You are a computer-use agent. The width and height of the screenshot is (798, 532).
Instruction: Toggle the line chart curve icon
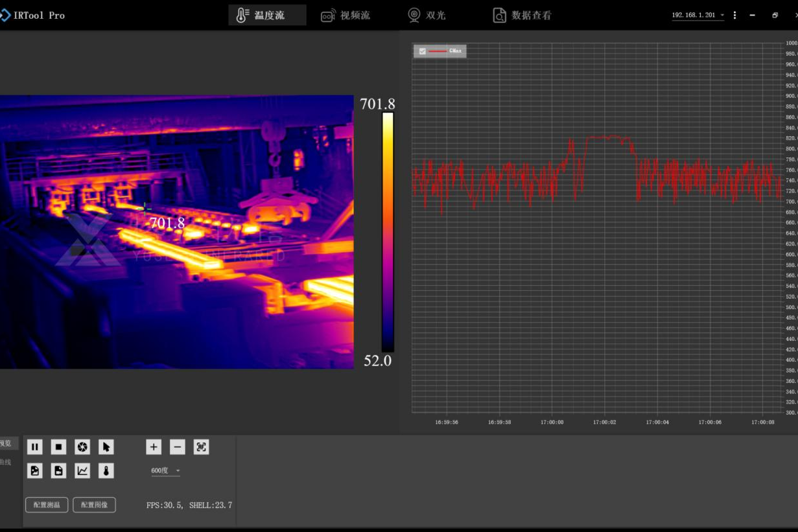[x=82, y=471]
